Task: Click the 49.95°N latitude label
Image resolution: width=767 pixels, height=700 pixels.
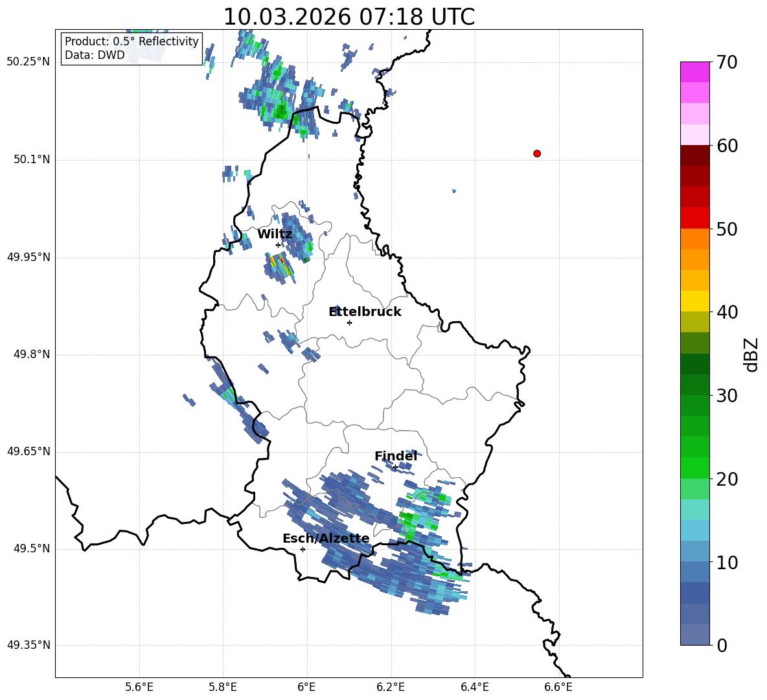Action: pyautogui.click(x=29, y=257)
